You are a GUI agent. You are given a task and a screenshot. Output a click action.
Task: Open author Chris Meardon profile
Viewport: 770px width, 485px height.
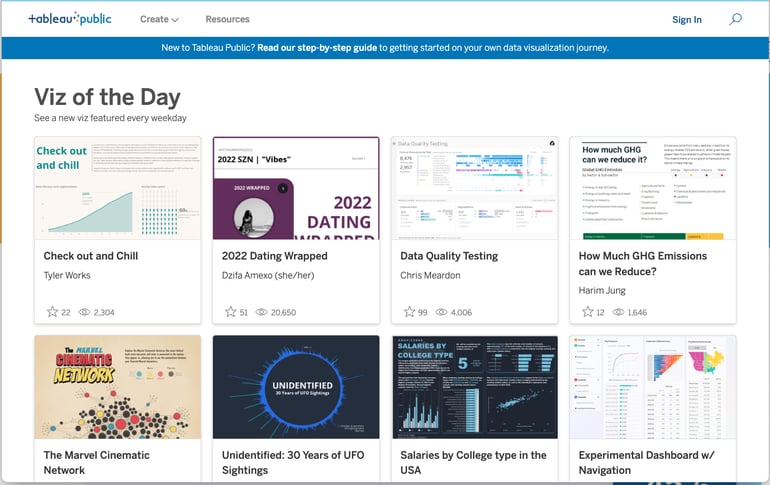click(430, 275)
